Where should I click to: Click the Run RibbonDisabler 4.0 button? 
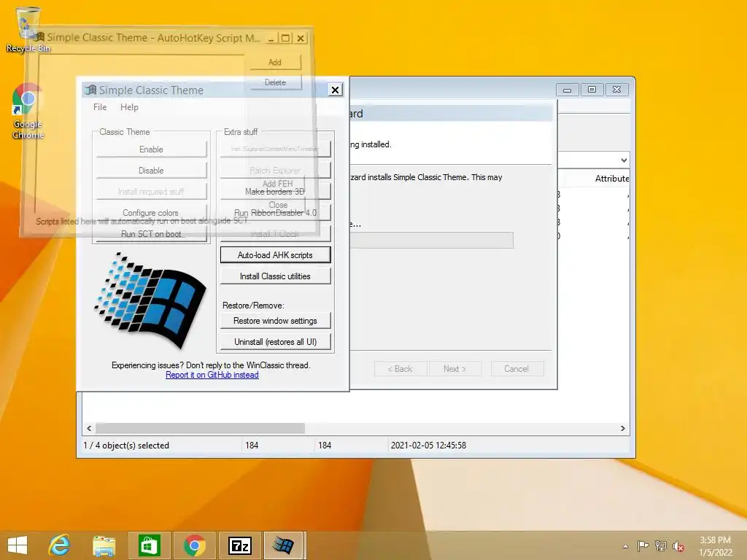tap(275, 212)
